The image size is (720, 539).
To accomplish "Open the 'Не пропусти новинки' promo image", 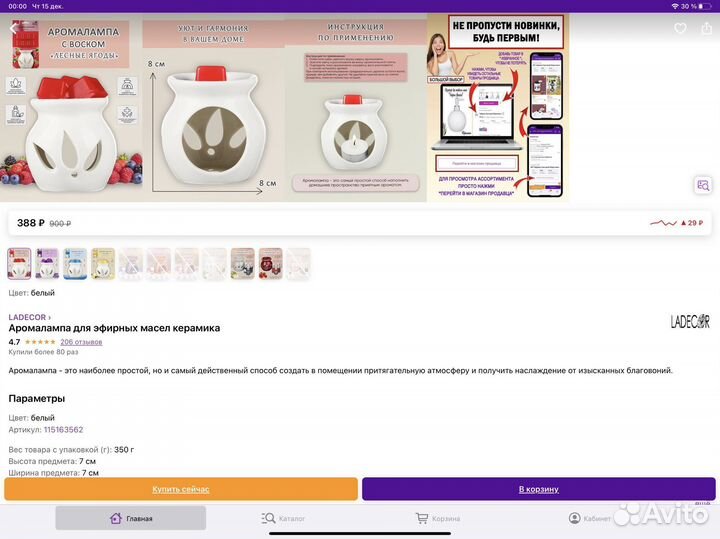I will tap(498, 108).
